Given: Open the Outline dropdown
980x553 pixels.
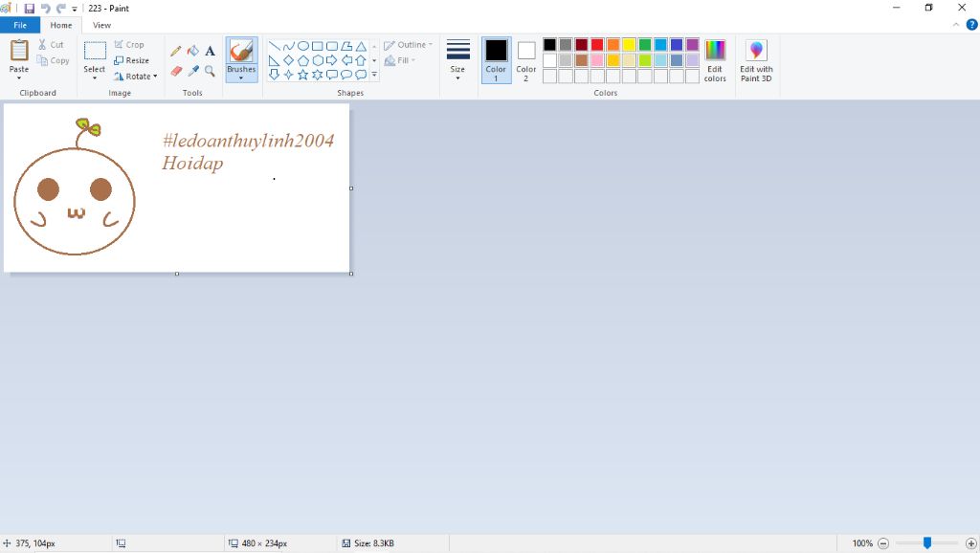Looking at the screenshot, I should [408, 45].
